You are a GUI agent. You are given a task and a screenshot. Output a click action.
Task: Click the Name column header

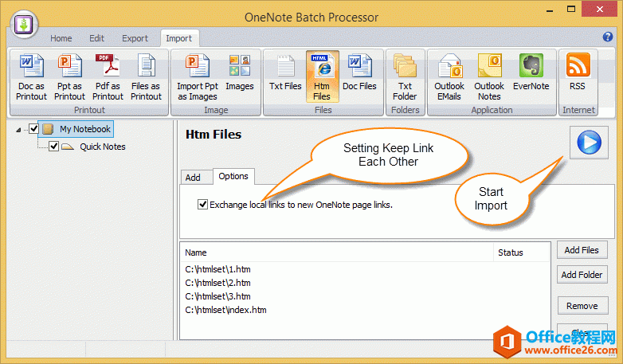(337, 252)
